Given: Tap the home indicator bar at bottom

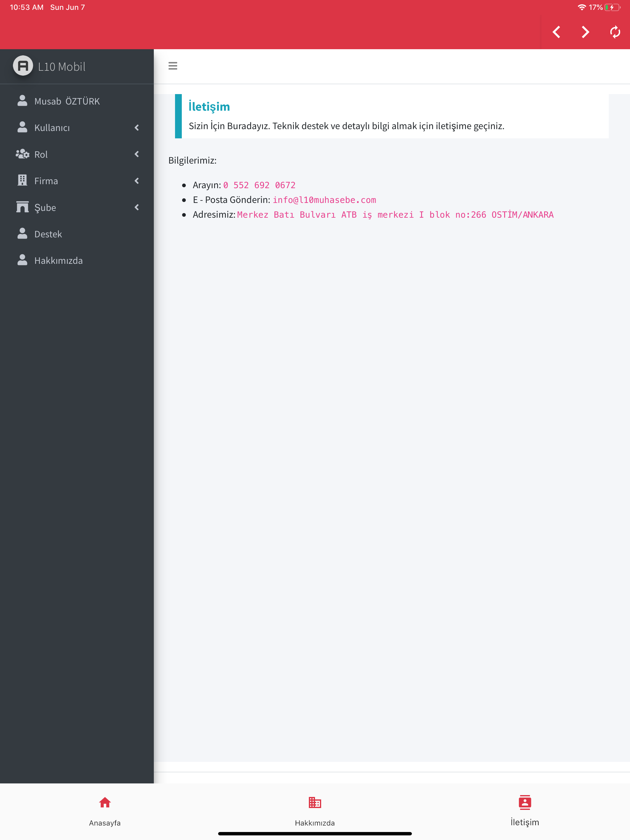Looking at the screenshot, I should coord(315,834).
